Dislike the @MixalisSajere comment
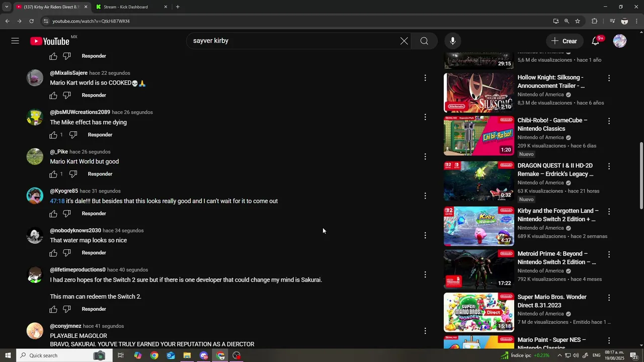This screenshot has width=644, height=362. tap(67, 96)
